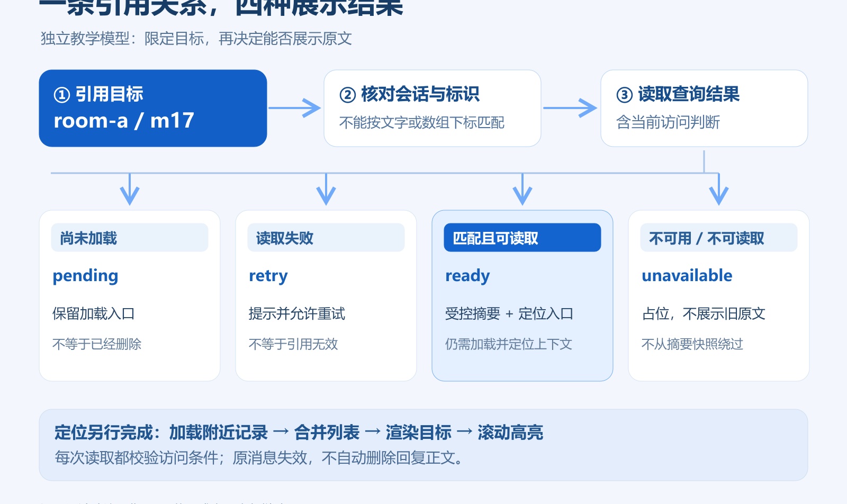847x504 pixels.
Task: Click the '尚未加载' label
Action: 130,238
